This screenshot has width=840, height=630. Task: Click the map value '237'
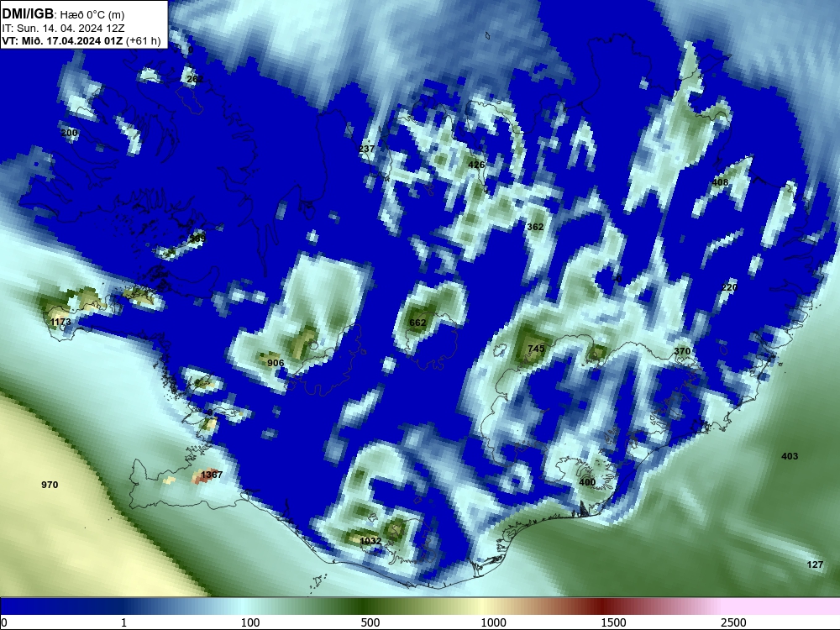coord(366,149)
